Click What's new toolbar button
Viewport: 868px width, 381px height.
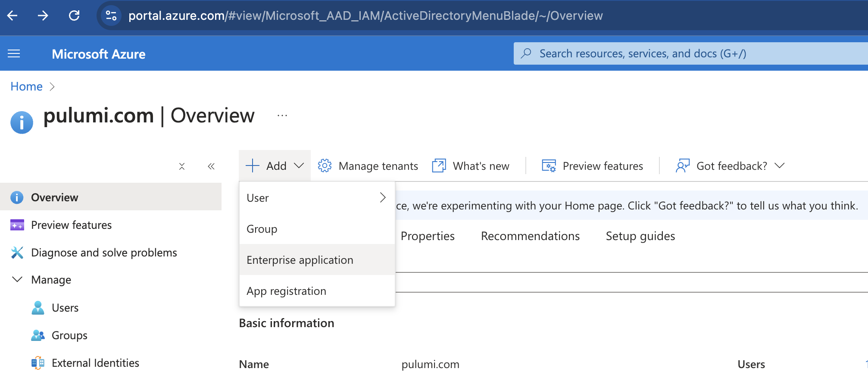(x=471, y=166)
